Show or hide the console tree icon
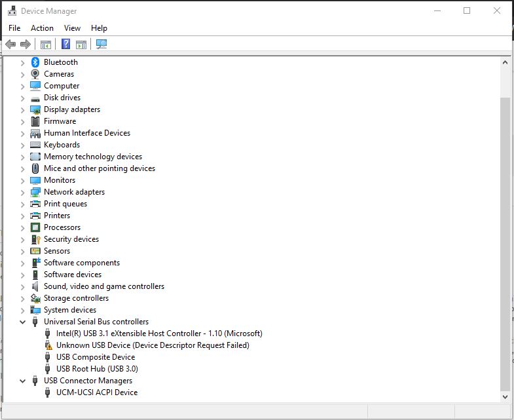The image size is (514, 420). pyautogui.click(x=46, y=44)
